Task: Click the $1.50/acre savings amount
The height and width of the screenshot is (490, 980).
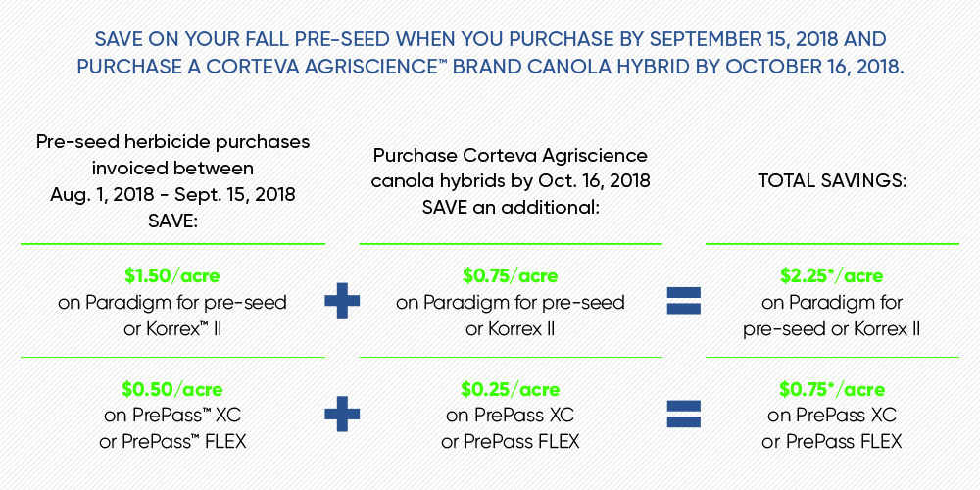Action: coord(172,275)
